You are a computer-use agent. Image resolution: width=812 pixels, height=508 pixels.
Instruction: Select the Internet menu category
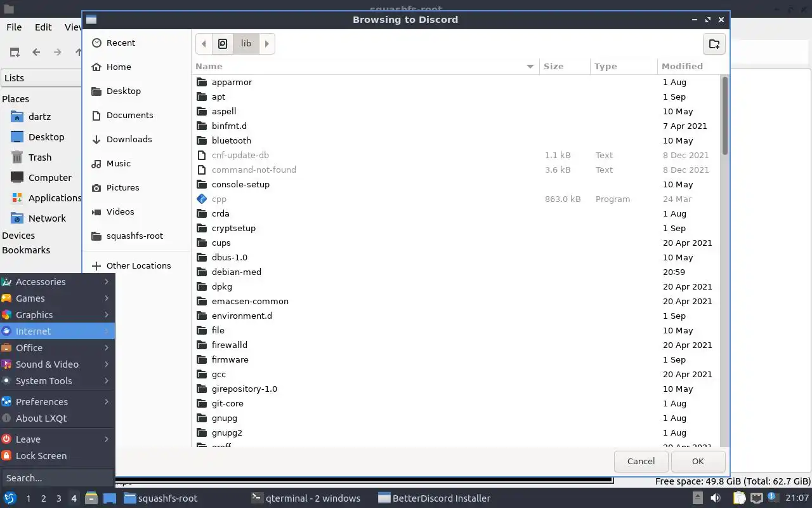point(57,331)
